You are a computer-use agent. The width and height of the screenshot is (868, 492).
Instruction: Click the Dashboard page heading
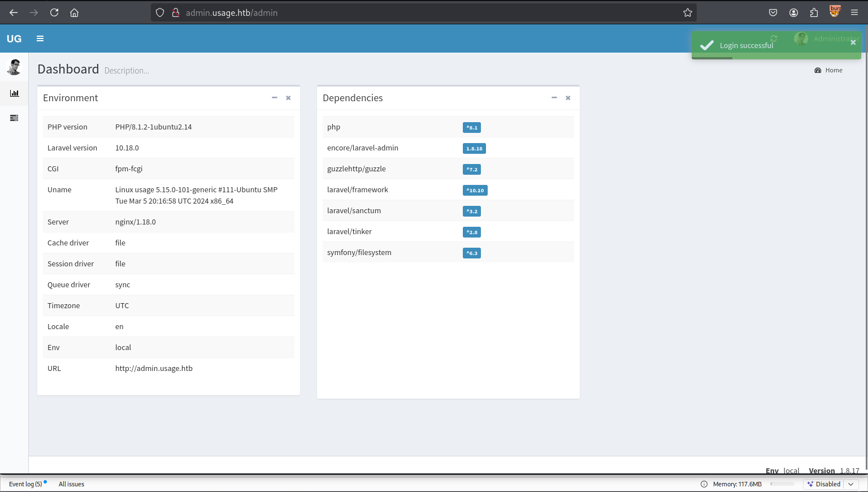point(68,69)
